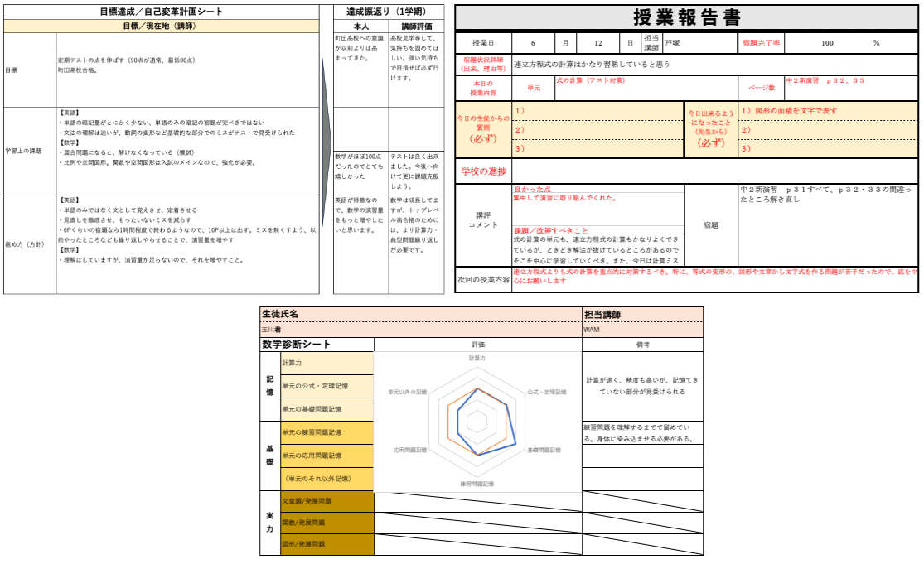Select the dark gold 図形/発展問題 row
Screen dimensions: 924x564
point(322,545)
